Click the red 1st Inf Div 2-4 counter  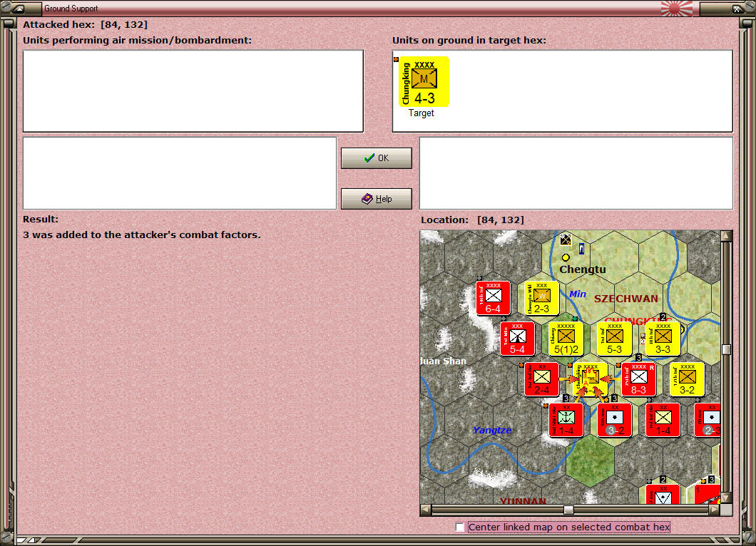(x=541, y=379)
